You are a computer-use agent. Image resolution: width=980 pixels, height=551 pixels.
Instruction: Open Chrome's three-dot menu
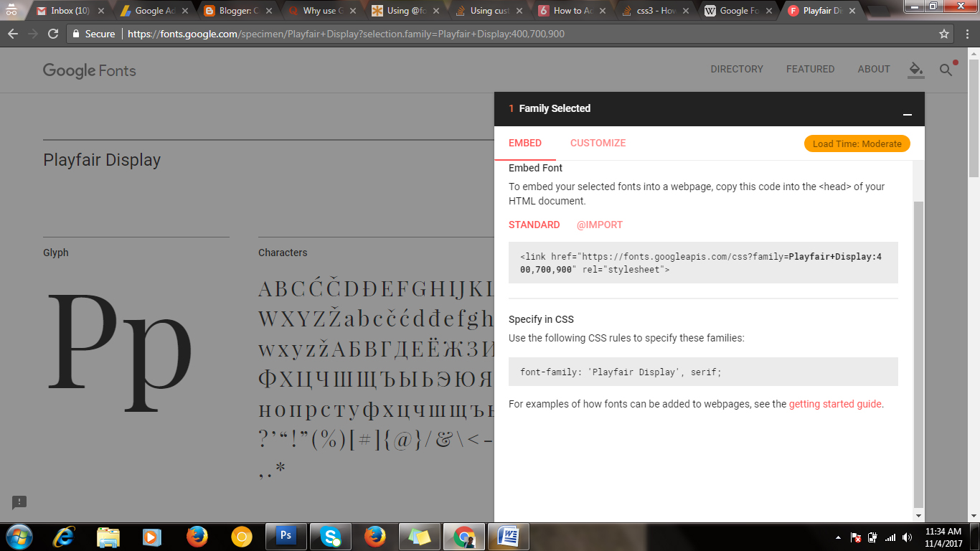[x=966, y=33]
